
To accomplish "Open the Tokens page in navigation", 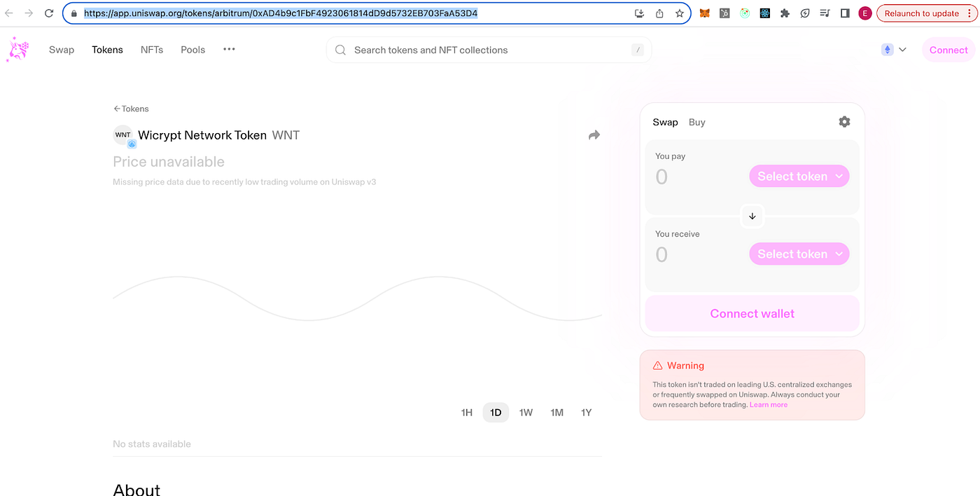I will click(x=107, y=50).
